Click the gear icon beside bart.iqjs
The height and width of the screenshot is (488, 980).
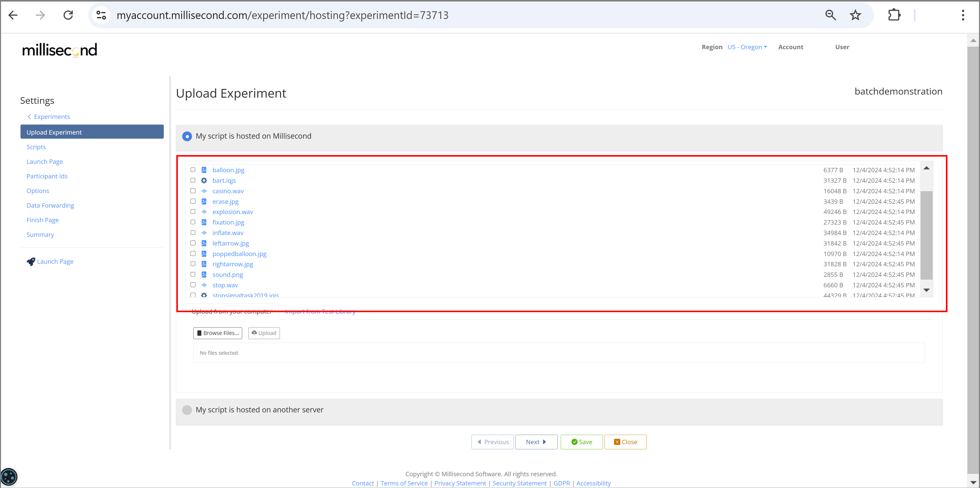(204, 180)
